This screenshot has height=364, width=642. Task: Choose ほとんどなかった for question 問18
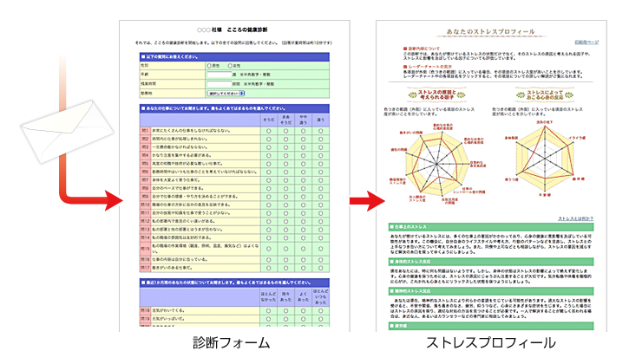[x=269, y=311]
